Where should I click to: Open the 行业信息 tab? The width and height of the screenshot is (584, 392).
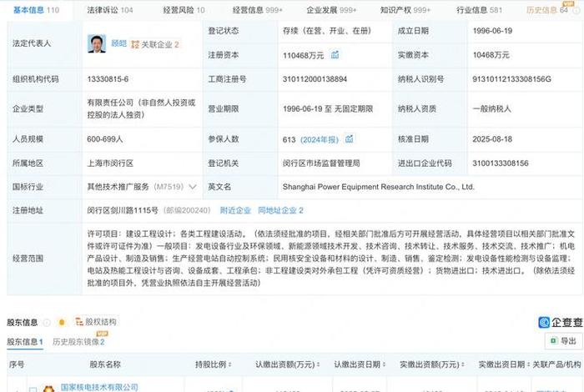(480, 10)
